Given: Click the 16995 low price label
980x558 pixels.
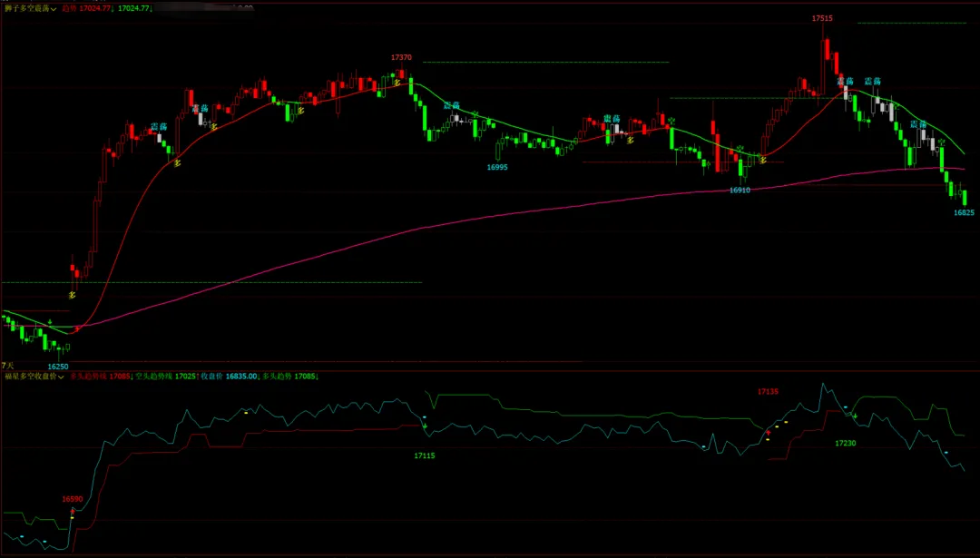Looking at the screenshot, I should (497, 168).
